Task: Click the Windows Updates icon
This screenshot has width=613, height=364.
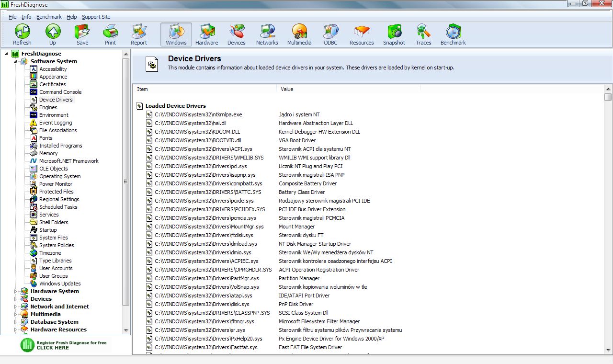Action: pyautogui.click(x=34, y=284)
